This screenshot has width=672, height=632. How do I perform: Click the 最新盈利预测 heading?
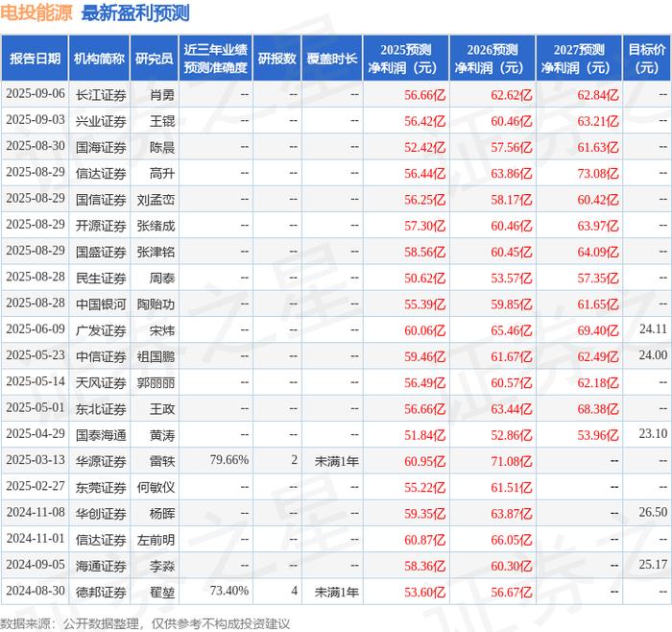coord(135,13)
